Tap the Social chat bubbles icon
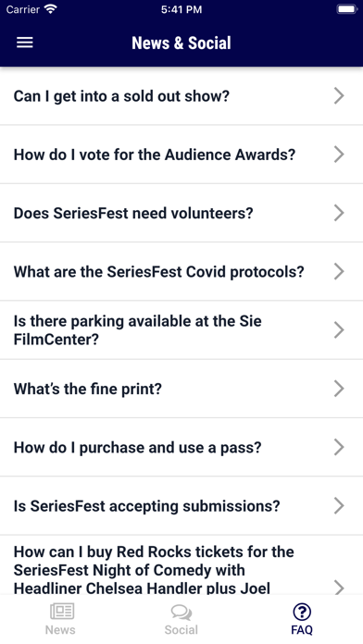363x644 pixels. coord(181,613)
